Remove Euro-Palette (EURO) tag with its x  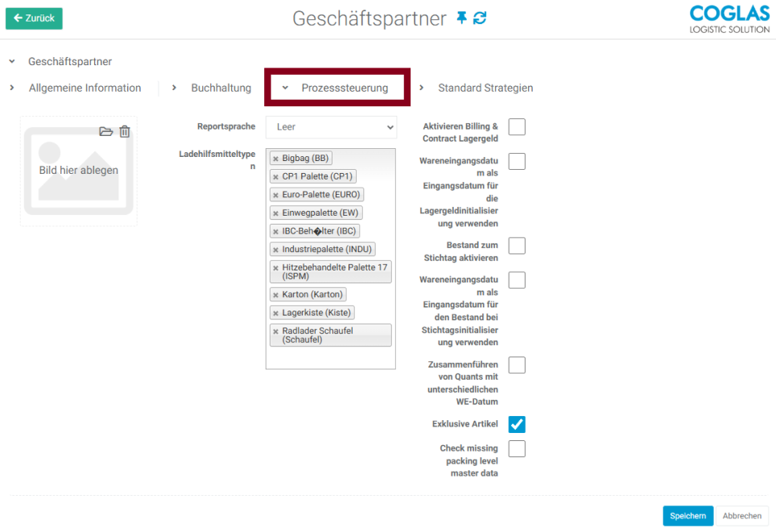click(x=275, y=195)
